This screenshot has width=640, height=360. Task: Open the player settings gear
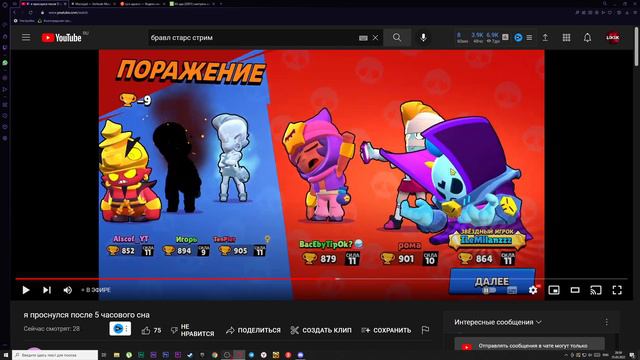coord(533,290)
